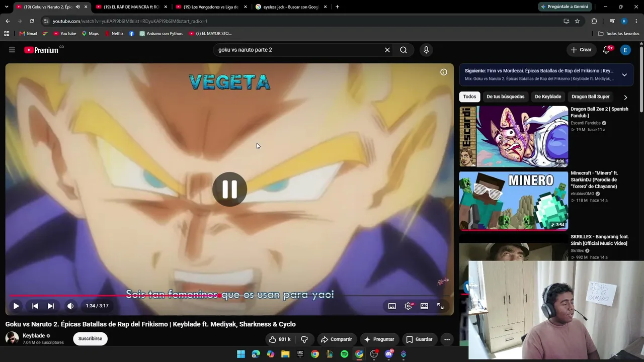Open the YouTube guide hamburger menu
The height and width of the screenshot is (362, 644).
tap(12, 50)
